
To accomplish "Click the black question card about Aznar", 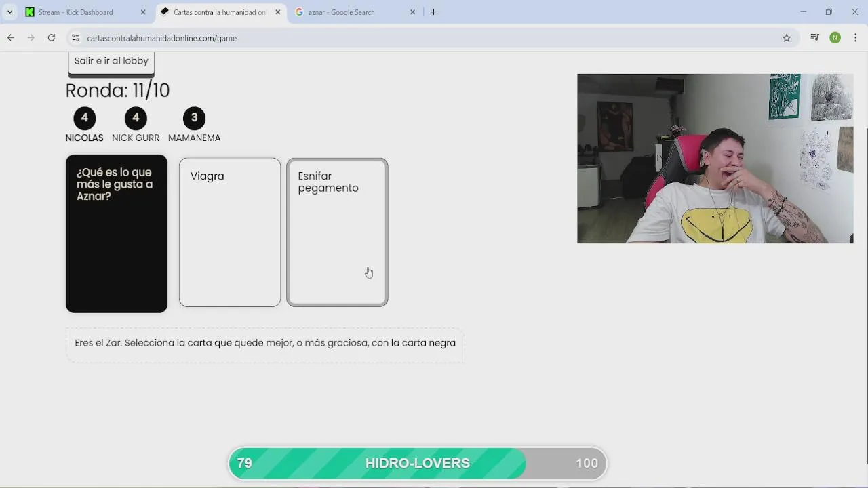I will [117, 234].
